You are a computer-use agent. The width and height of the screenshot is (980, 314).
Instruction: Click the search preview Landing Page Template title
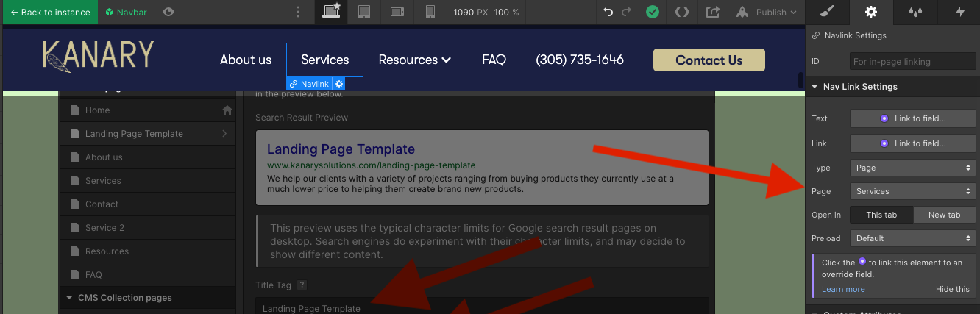tap(341, 149)
